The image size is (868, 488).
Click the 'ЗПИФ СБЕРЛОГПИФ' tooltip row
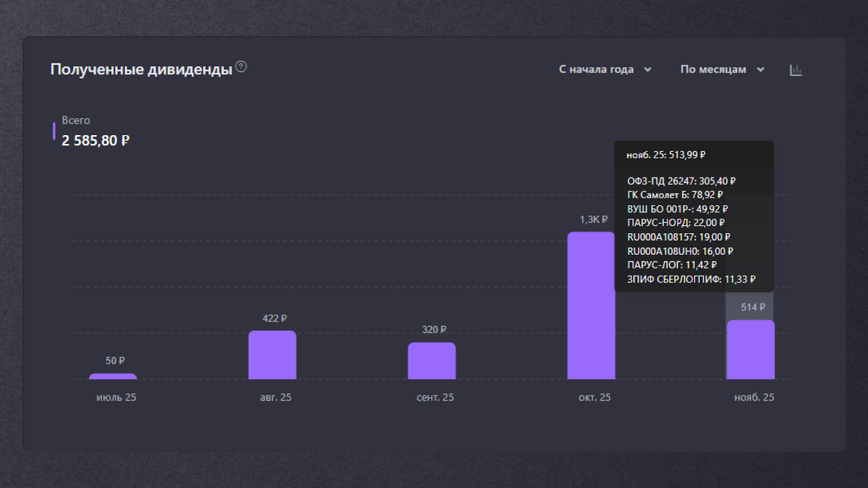click(x=691, y=279)
